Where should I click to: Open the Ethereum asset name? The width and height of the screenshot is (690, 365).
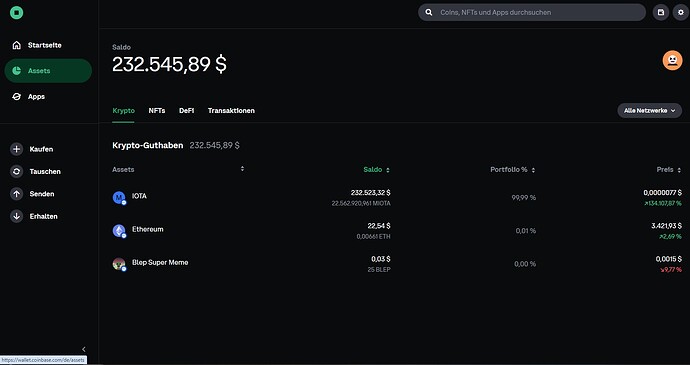[x=147, y=229]
